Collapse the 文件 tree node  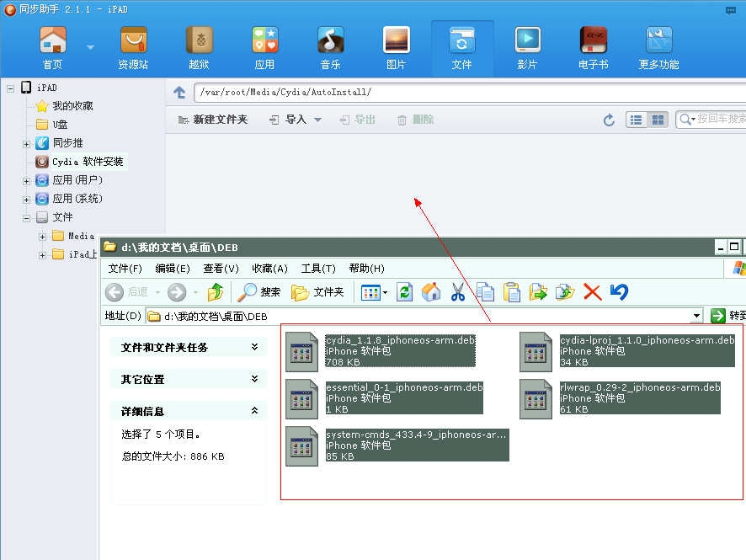(x=27, y=218)
